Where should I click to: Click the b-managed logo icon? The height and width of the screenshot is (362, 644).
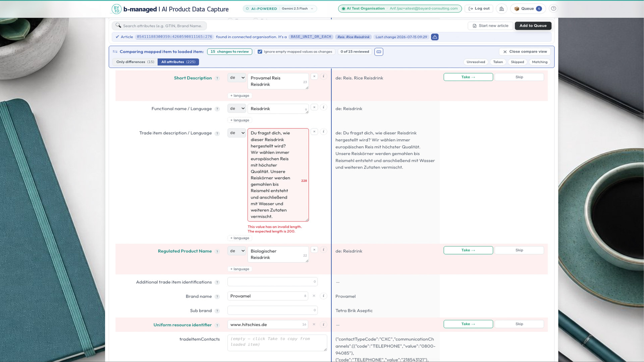tap(116, 9)
